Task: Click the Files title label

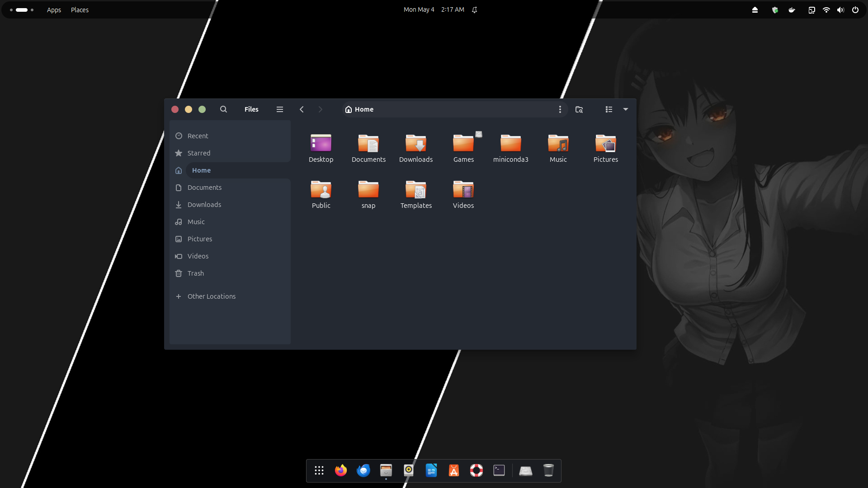Action: point(251,109)
